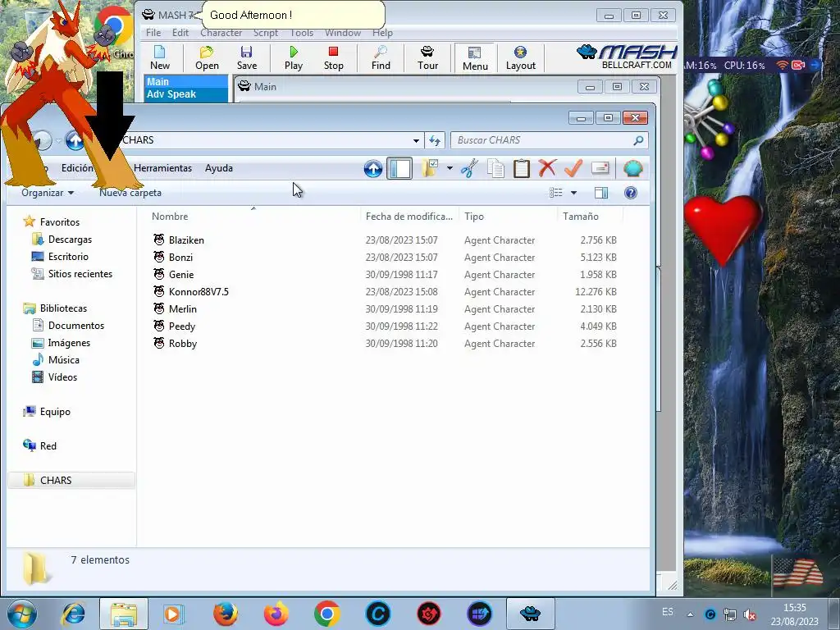Click the Windows Start orb
The height and width of the screenshot is (630, 840).
coord(21,614)
